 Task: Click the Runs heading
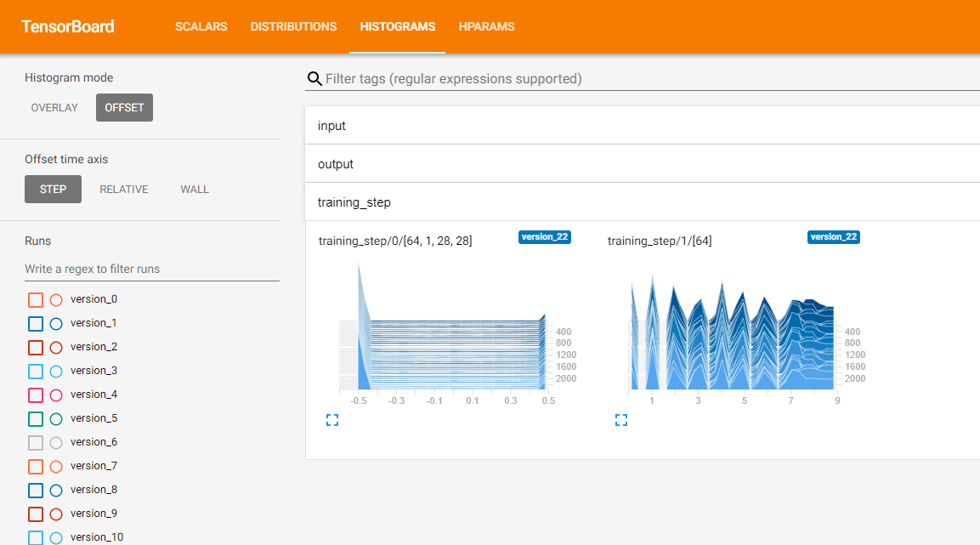[x=38, y=241]
